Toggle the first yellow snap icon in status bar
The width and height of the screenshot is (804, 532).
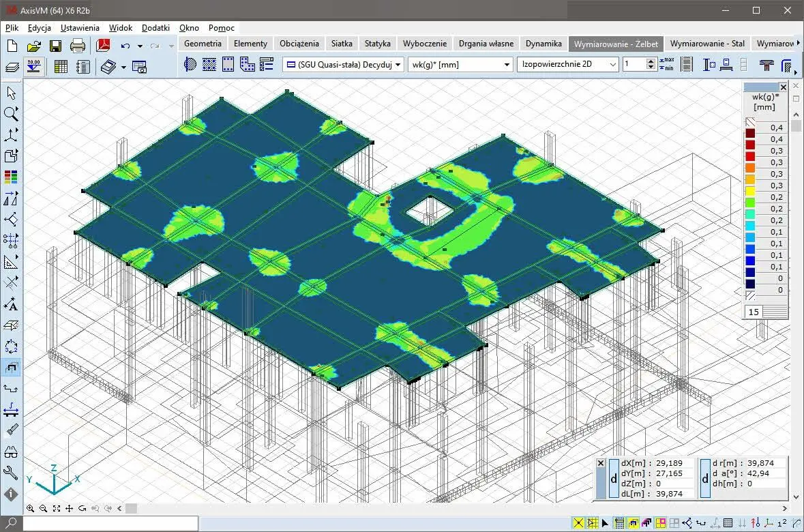(x=578, y=523)
